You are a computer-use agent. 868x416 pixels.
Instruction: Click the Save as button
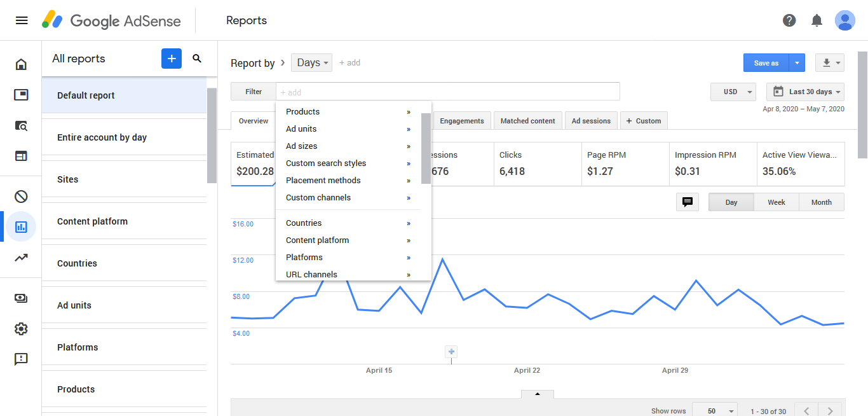[x=766, y=63]
